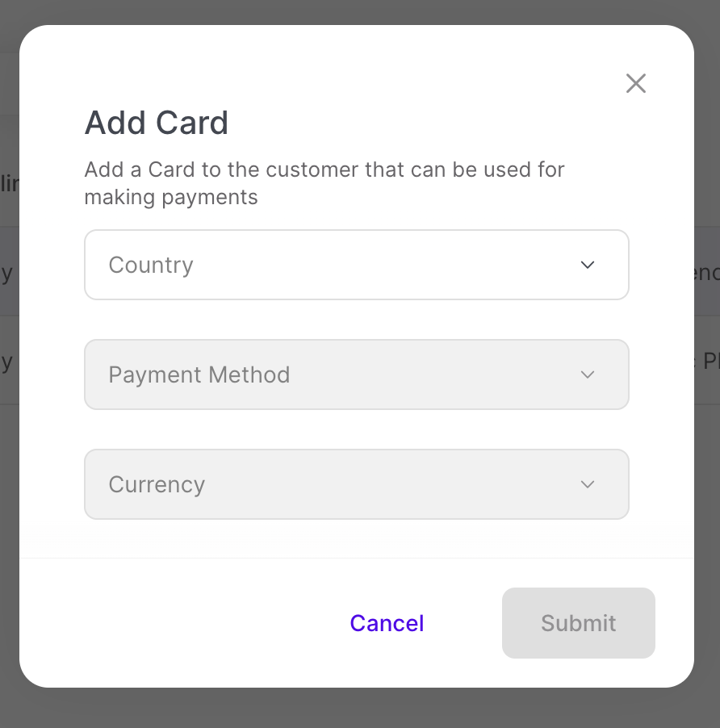Click the Country dropdown chevron icon
Screen dimensions: 720x728
click(588, 265)
